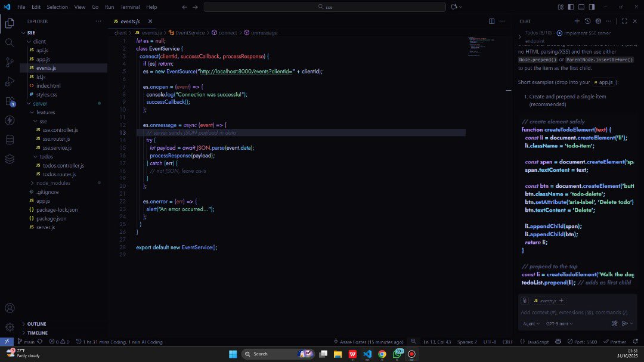Open the Source Control view
Viewport: 644px width, 362px height.
click(9, 63)
